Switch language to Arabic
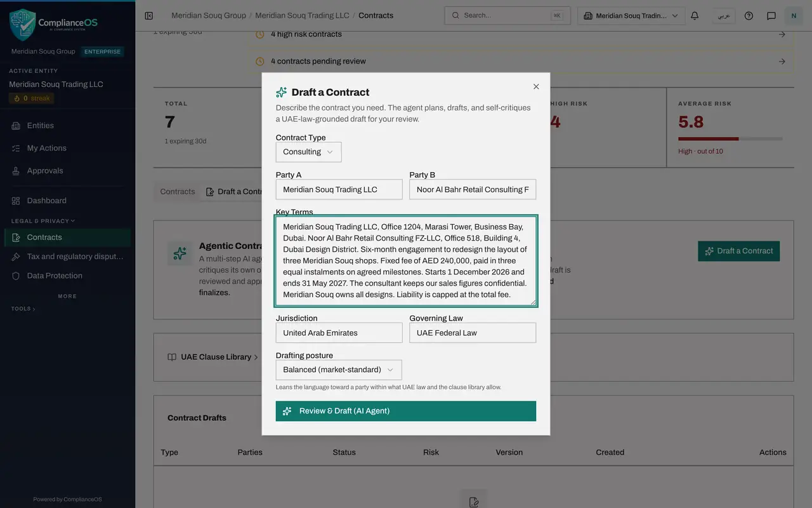Screen dimensions: 812x508 click(x=724, y=15)
